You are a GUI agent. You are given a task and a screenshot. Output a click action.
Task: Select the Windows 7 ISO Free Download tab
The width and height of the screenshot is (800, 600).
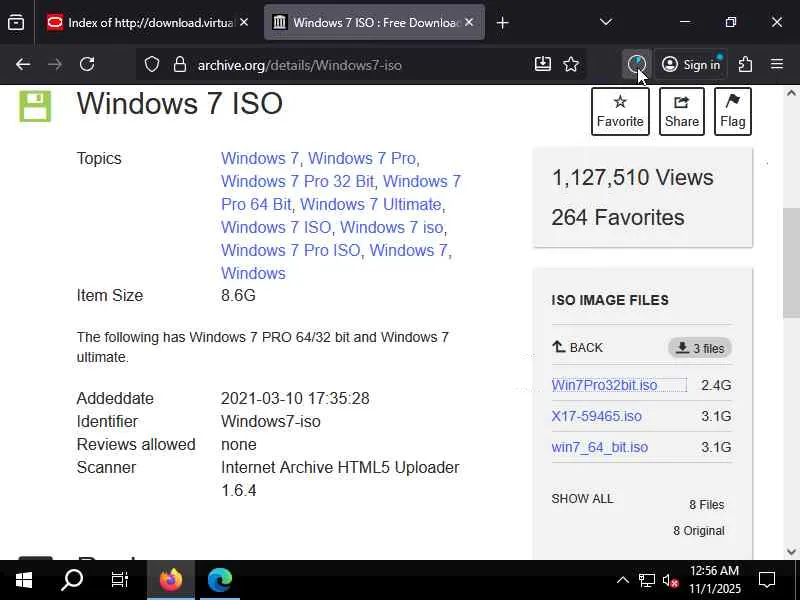[374, 22]
